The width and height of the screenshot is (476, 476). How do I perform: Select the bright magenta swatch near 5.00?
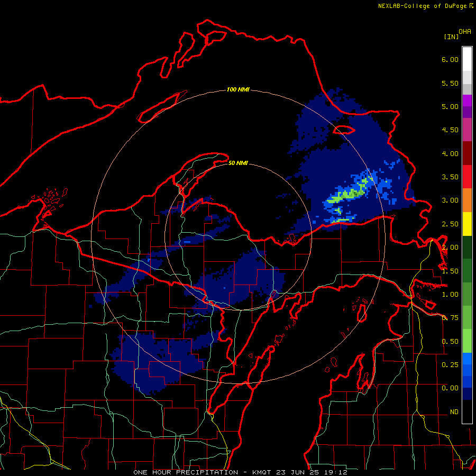coord(467,100)
